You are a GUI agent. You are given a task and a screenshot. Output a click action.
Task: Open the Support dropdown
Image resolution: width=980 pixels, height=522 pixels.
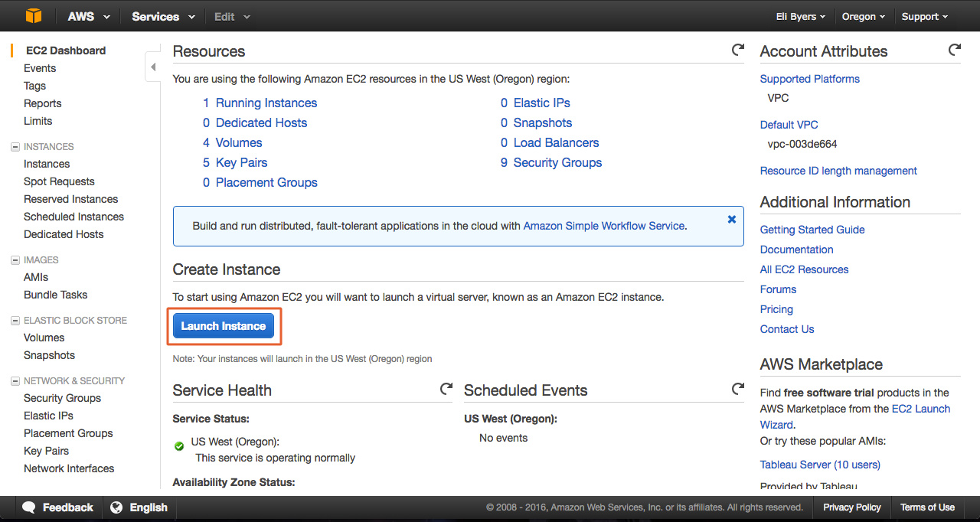(x=924, y=16)
